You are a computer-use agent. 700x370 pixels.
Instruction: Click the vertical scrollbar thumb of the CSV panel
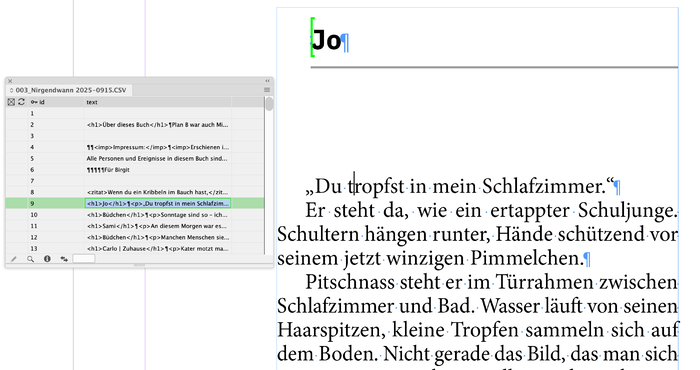tap(269, 104)
